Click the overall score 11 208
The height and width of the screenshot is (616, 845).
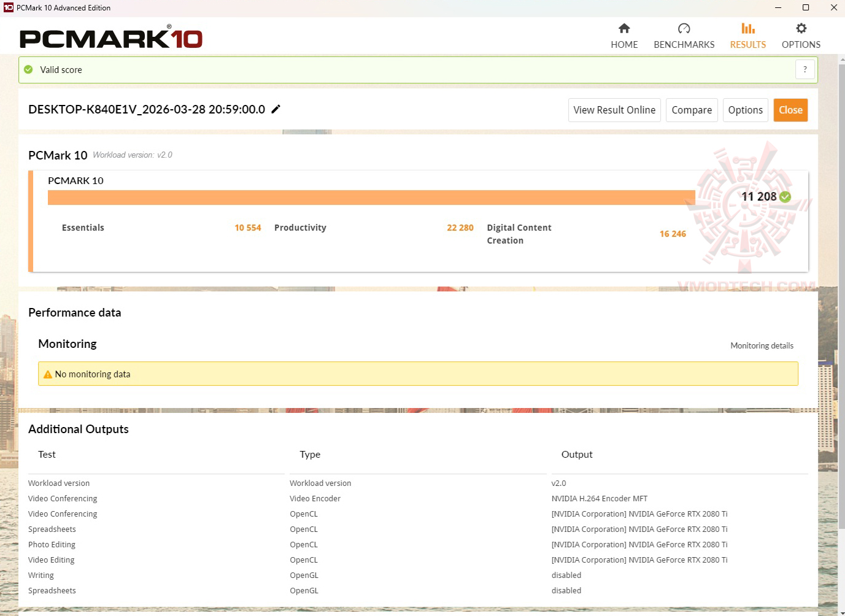759,197
